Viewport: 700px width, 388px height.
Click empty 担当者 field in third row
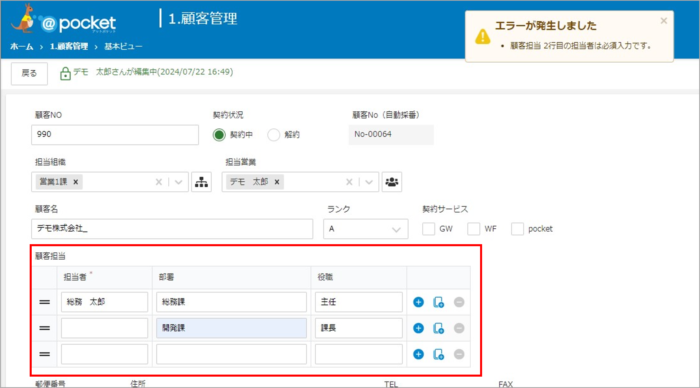pos(104,354)
